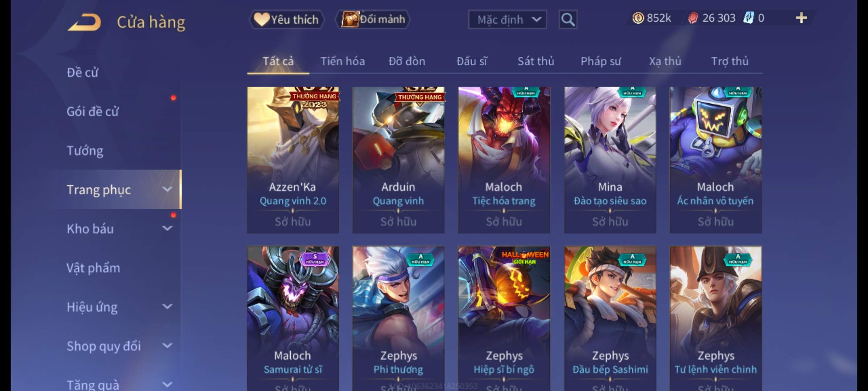This screenshot has height=391, width=868.
Task: Open Azzen'Ka Quang vinh 2.0 skin card
Action: point(293,160)
